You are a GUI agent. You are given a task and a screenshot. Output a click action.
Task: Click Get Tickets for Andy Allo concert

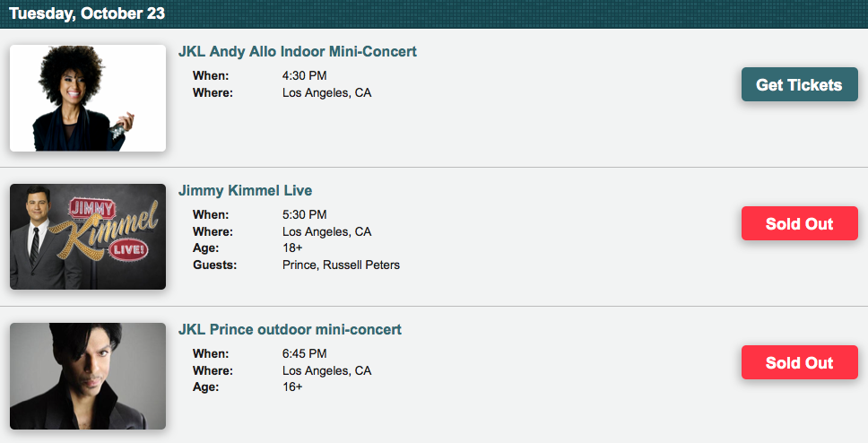799,85
